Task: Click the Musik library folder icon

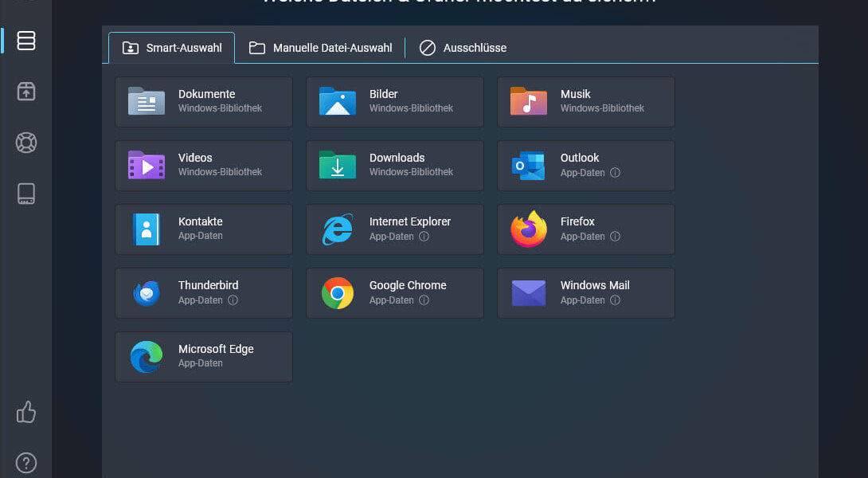Action: coord(528,101)
